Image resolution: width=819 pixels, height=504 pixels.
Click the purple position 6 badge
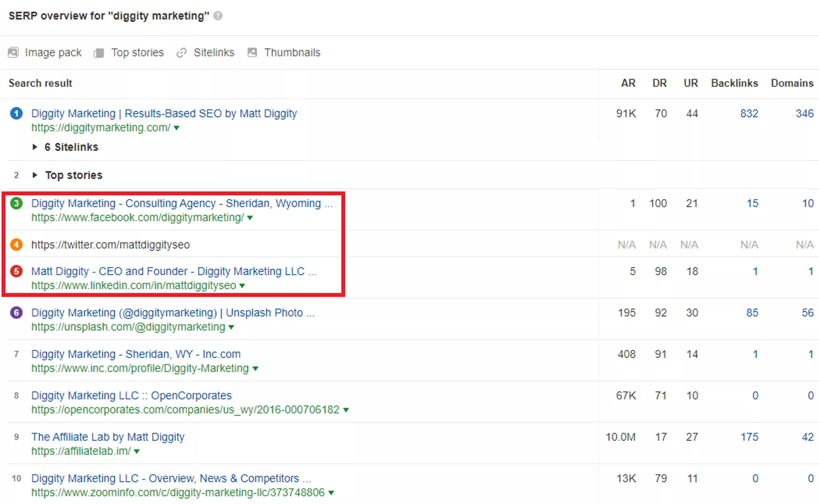point(16,312)
